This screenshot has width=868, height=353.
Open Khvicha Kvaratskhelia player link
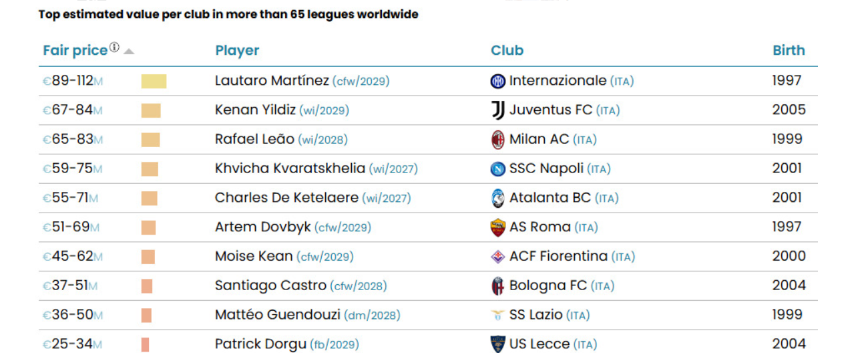coord(290,168)
